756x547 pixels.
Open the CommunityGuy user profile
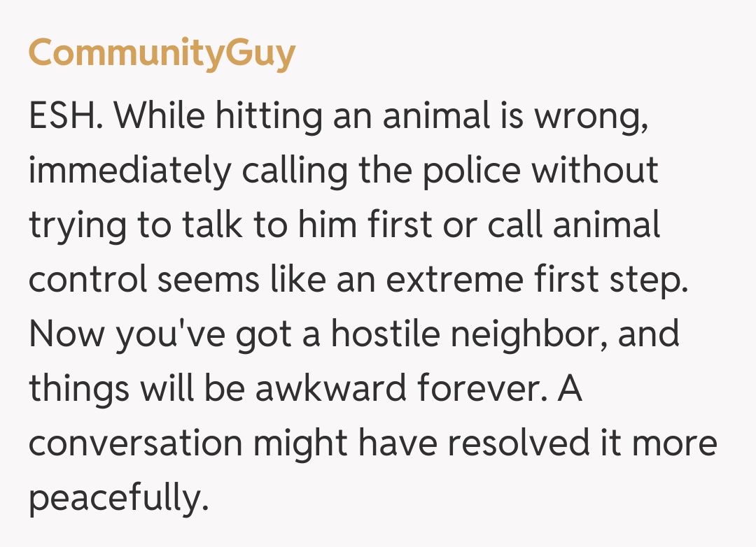(x=162, y=53)
